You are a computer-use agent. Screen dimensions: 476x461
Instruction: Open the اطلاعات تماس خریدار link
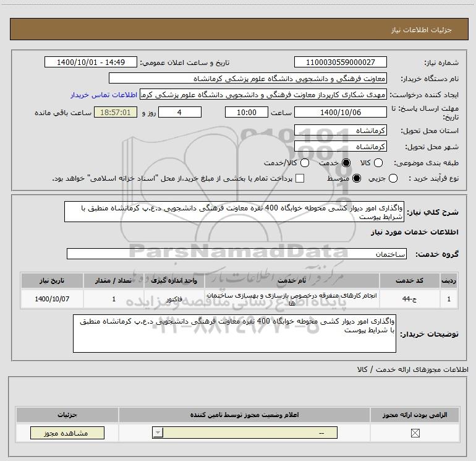pyautogui.click(x=104, y=95)
